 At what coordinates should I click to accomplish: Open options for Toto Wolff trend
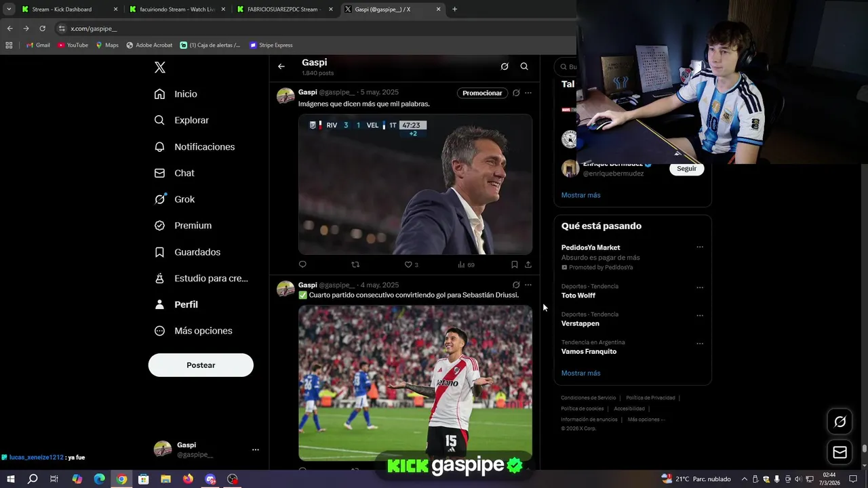700,287
